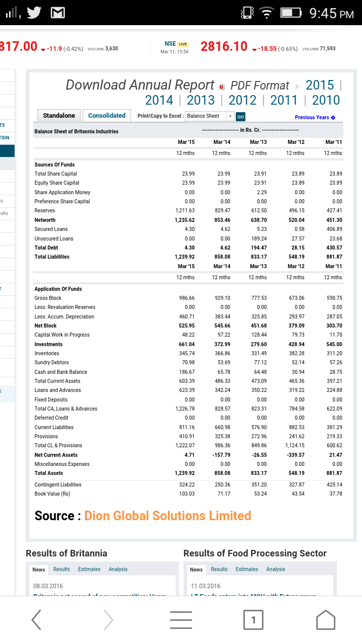
Task: Open the 2012 annual report
Action: 242,100
